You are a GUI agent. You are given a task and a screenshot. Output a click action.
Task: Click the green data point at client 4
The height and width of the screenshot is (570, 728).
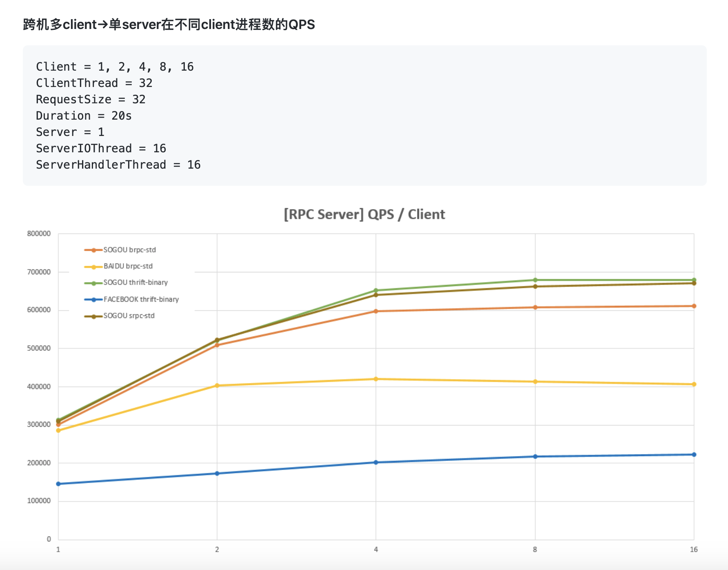coord(376,289)
